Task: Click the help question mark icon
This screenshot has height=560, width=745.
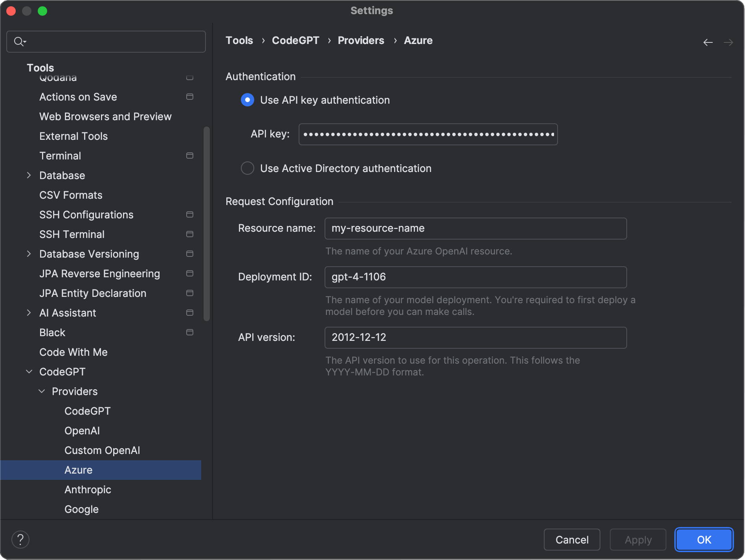Action: point(20,540)
